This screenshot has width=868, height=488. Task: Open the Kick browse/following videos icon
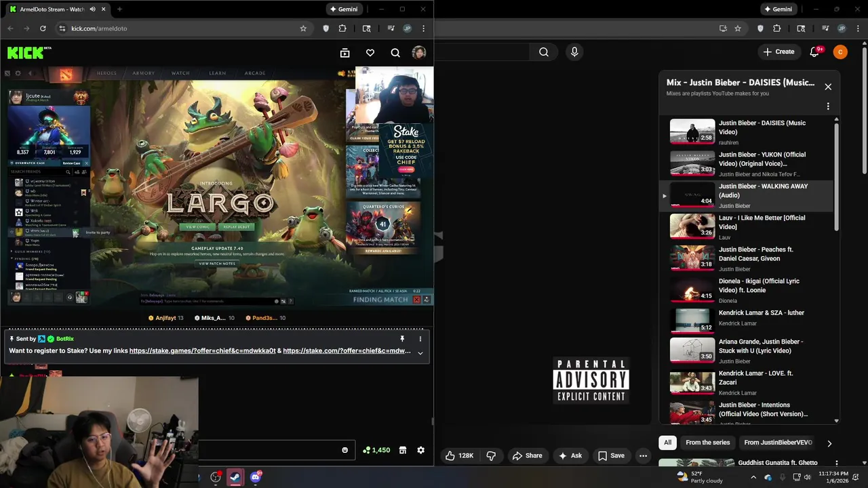(344, 53)
